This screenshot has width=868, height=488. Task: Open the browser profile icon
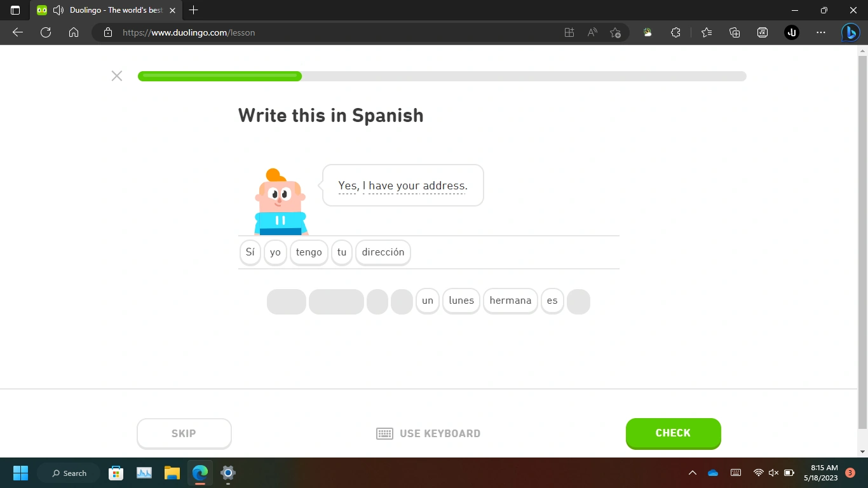[x=791, y=32]
